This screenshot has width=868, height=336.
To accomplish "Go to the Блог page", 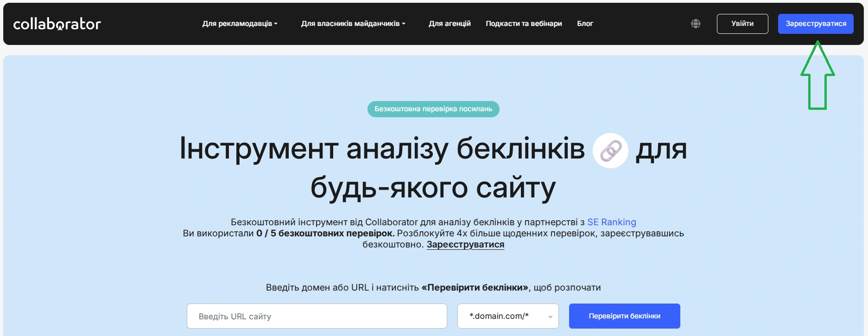I will (585, 24).
